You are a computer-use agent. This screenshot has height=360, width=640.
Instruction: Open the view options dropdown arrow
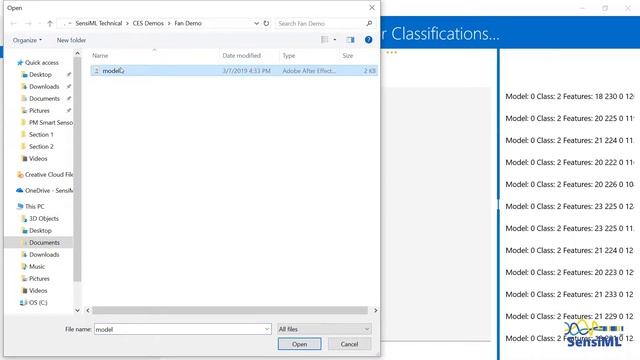335,40
